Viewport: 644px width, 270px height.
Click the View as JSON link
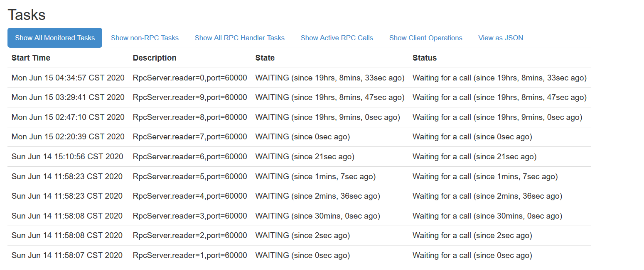[501, 38]
